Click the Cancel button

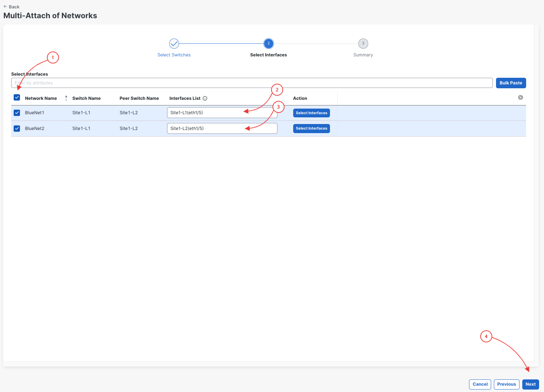[480, 384]
